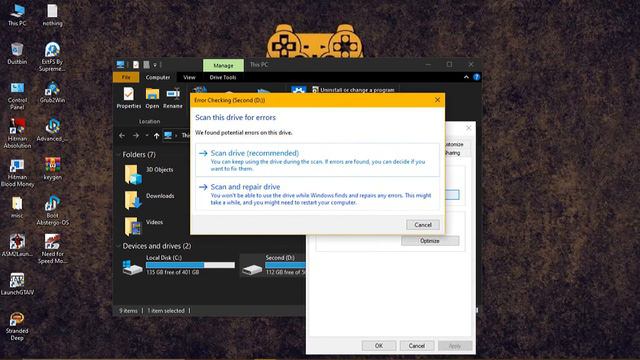Open the recent locations dropdown arrow

coord(147,136)
